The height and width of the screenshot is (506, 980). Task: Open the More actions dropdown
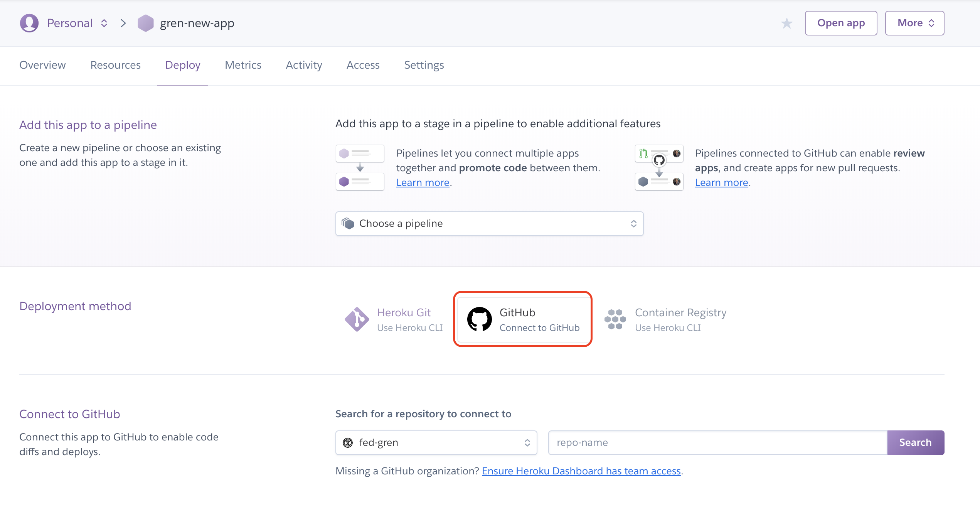(914, 23)
